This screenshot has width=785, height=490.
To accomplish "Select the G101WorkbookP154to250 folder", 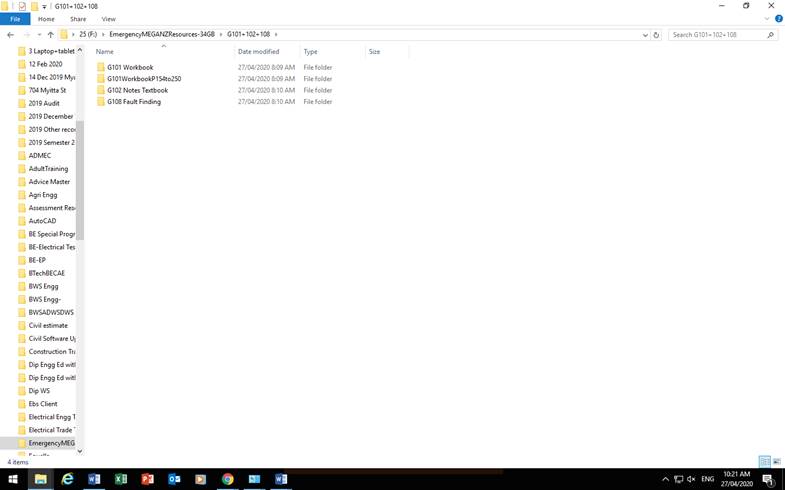I will coord(144,79).
